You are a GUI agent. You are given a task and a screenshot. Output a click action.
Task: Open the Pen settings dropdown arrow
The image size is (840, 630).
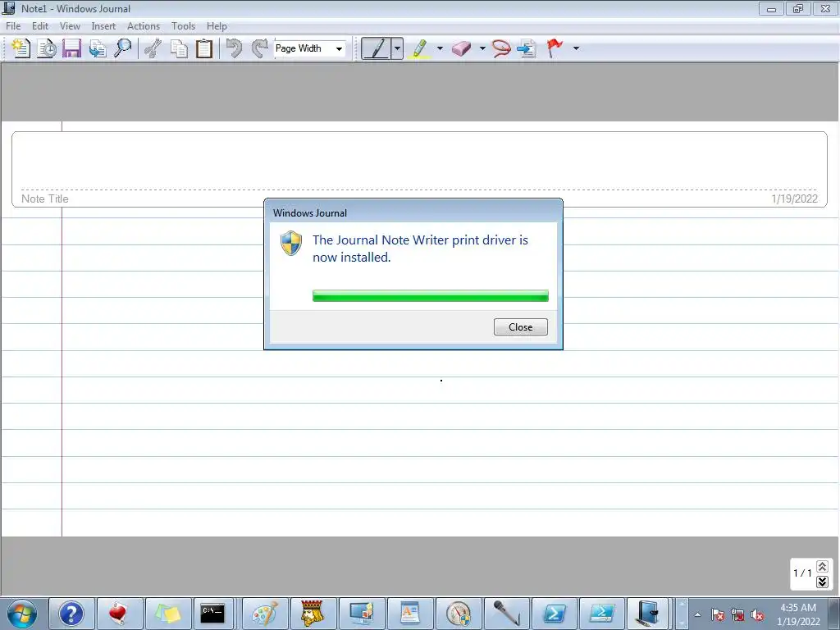(397, 48)
